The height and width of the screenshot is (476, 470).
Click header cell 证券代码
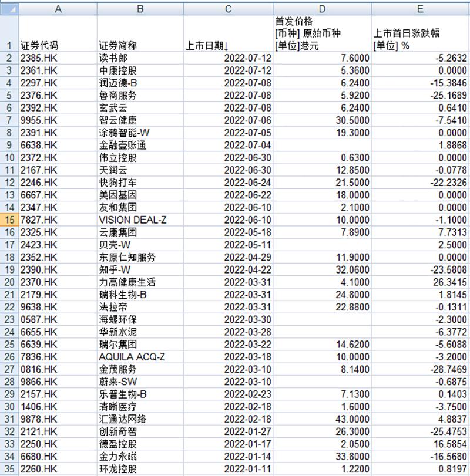pos(58,33)
